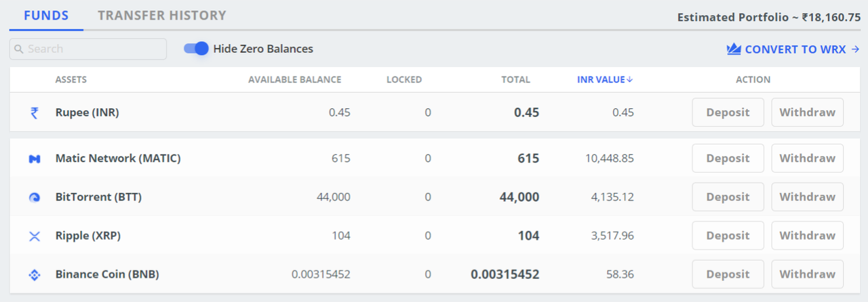868x302 pixels.
Task: Click the bold 0.00315452 BNB total
Action: coord(505,274)
